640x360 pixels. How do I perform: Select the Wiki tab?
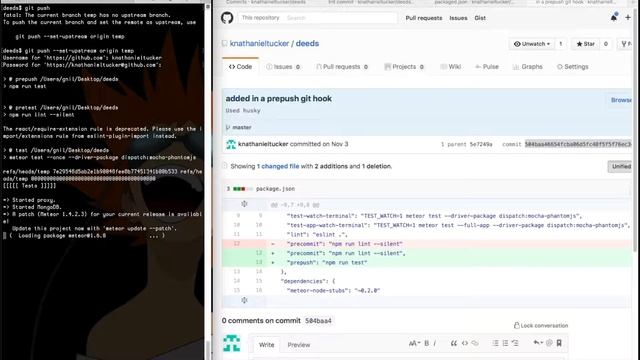click(x=451, y=67)
